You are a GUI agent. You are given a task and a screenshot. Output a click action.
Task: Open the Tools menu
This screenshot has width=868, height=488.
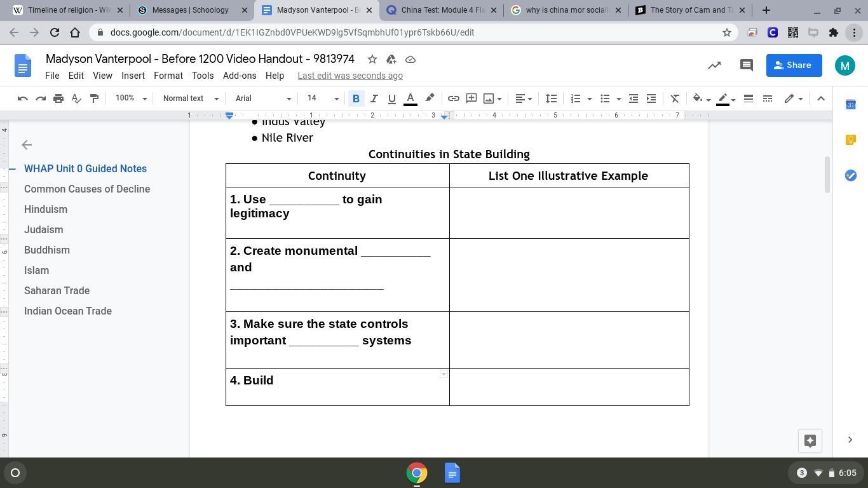[203, 76]
